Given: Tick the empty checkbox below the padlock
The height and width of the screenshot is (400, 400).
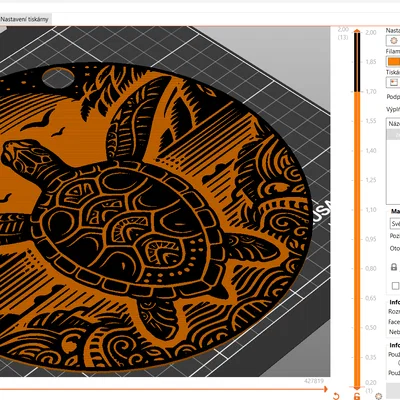Looking at the screenshot, I should click(395, 286).
